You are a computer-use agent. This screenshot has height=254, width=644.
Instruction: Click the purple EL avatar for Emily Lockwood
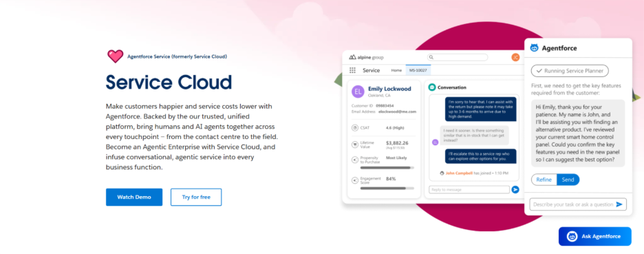tap(358, 92)
